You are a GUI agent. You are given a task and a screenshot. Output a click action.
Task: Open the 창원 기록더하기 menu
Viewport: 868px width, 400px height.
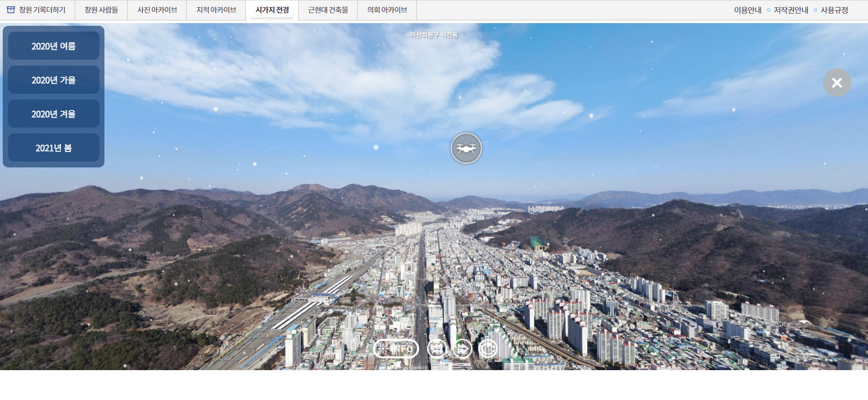click(42, 10)
